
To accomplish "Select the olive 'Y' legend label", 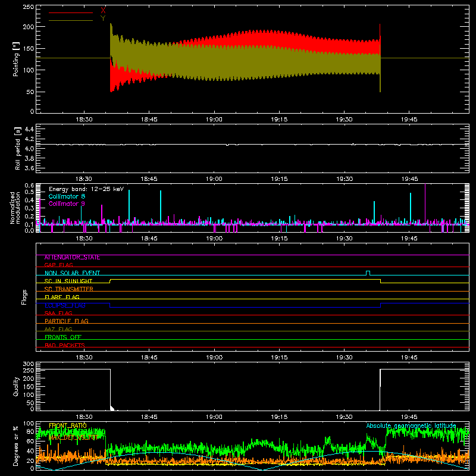I will tap(103, 18).
